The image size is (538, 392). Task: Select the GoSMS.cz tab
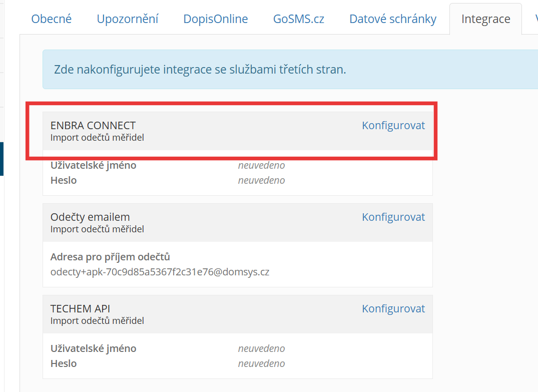point(298,19)
